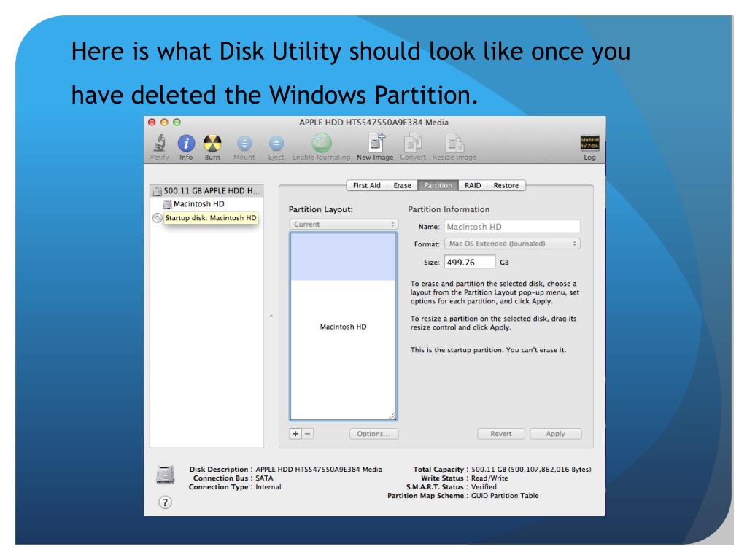Switch to the Restore tab
Viewport: 747px width, 560px height.
coord(506,185)
